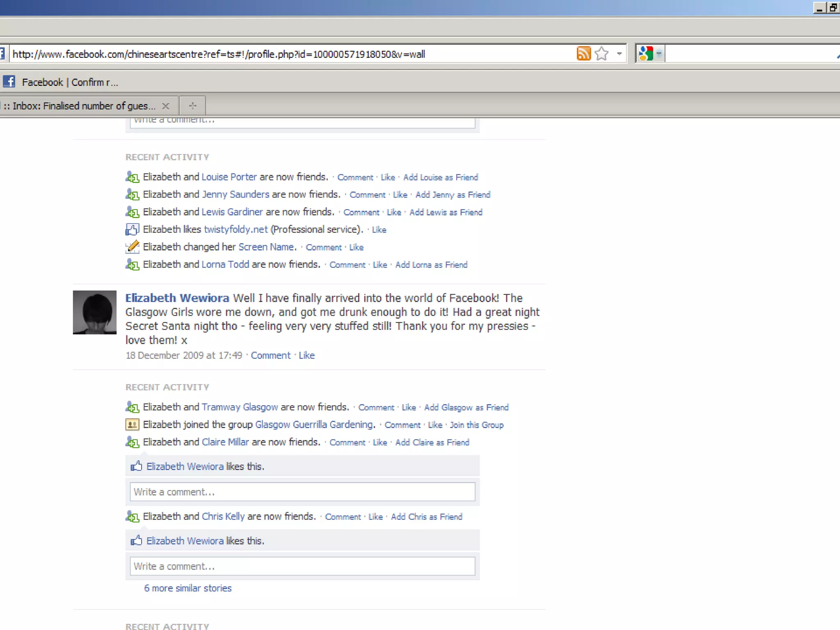This screenshot has width=840, height=630.
Task: Open the bookmark star dropdown arrow
Action: click(619, 54)
